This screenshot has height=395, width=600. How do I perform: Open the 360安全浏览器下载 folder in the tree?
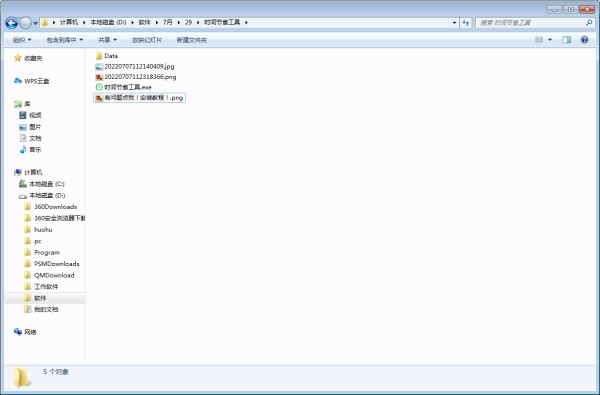(x=55, y=218)
